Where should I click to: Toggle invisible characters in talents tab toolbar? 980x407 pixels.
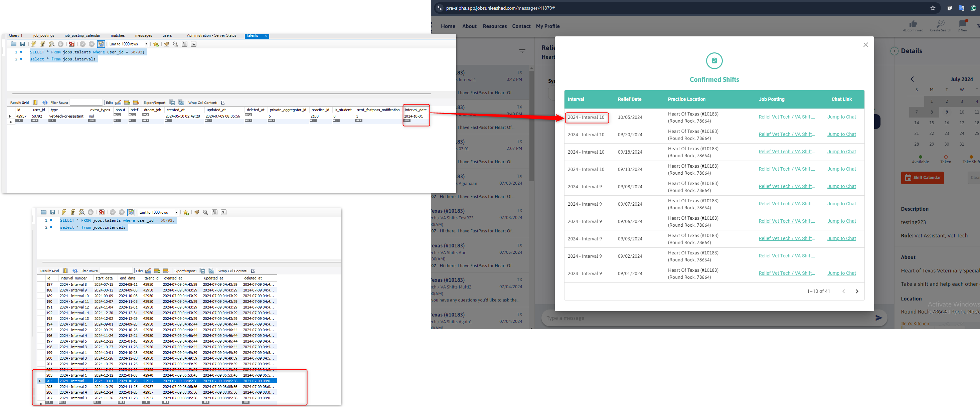(x=184, y=44)
